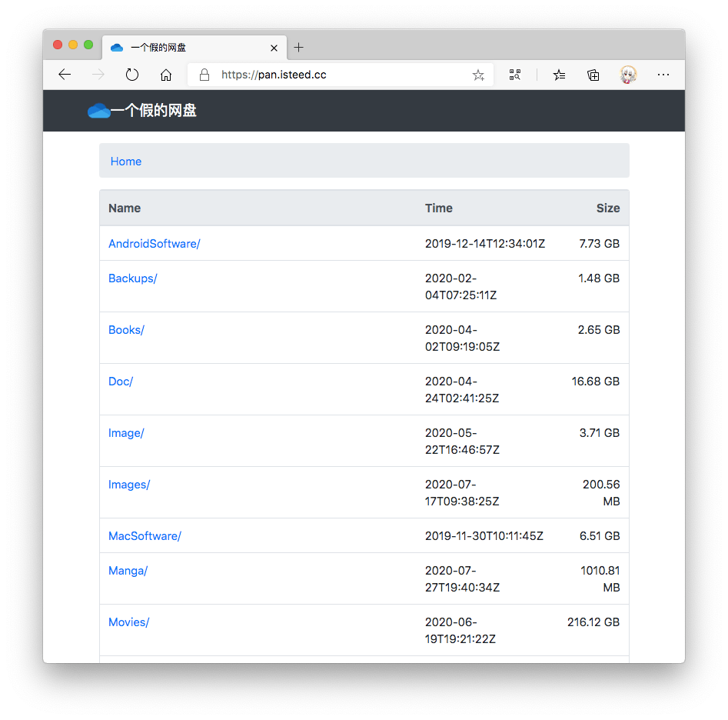The image size is (728, 720).
Task: Open the Manga/ folder
Action: [x=128, y=571]
